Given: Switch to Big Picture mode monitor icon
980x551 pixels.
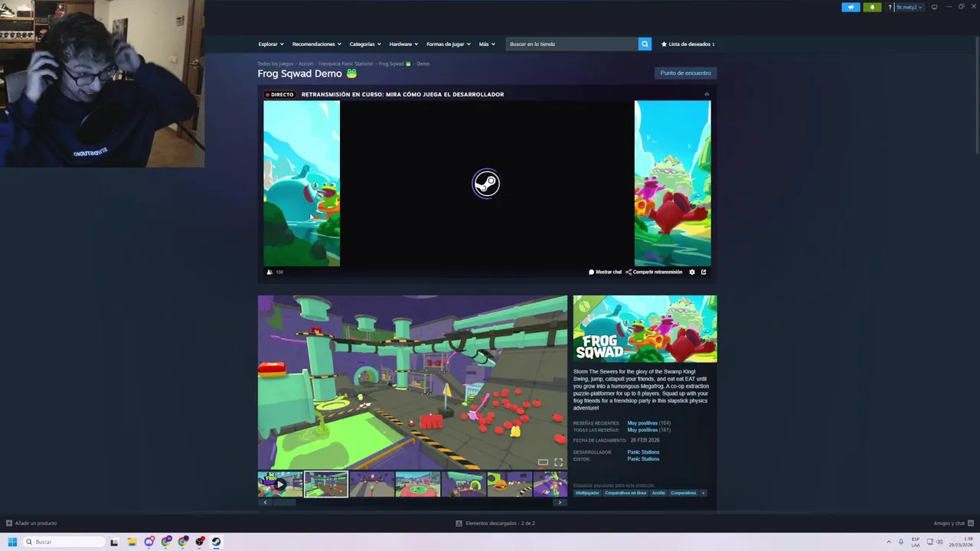Looking at the screenshot, I should click(934, 7).
